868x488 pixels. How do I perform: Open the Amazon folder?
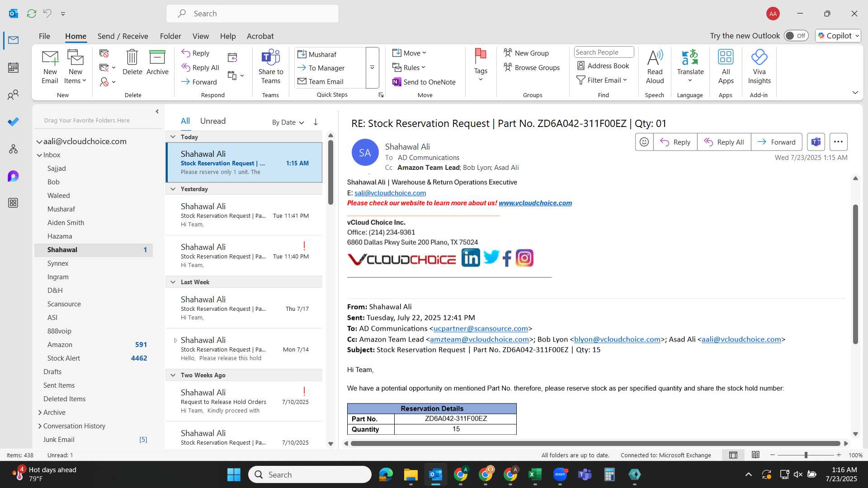94,345
